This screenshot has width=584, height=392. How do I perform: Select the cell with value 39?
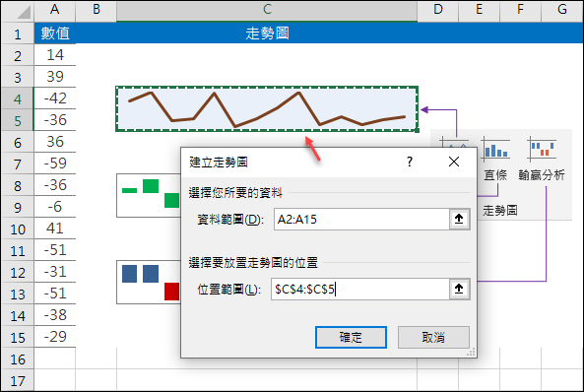coord(55,77)
